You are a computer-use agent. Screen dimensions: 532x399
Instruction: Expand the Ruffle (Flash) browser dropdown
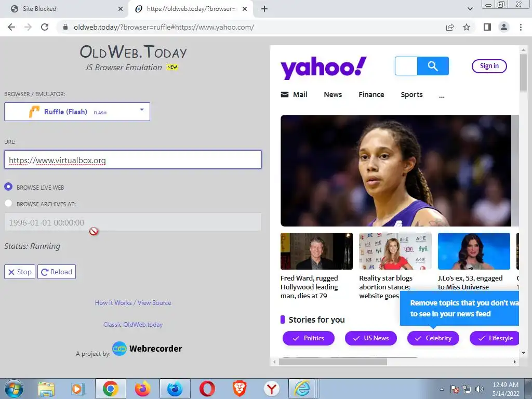[77, 112]
